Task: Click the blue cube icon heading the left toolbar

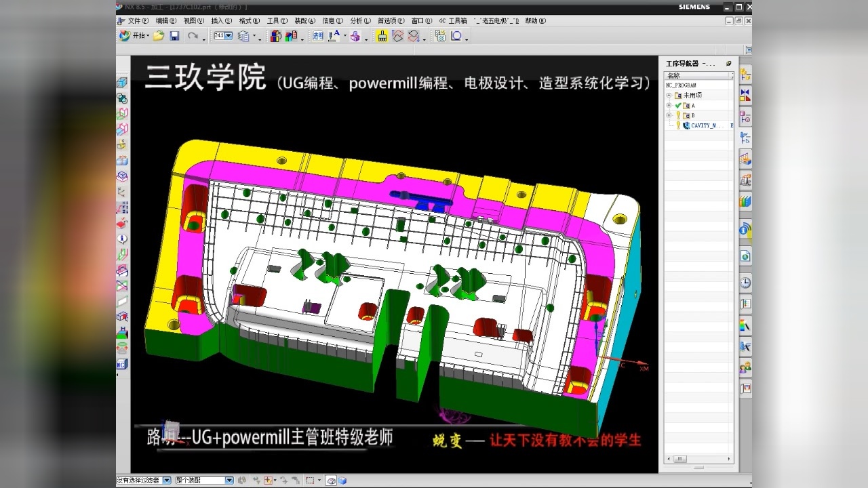Action: click(122, 83)
